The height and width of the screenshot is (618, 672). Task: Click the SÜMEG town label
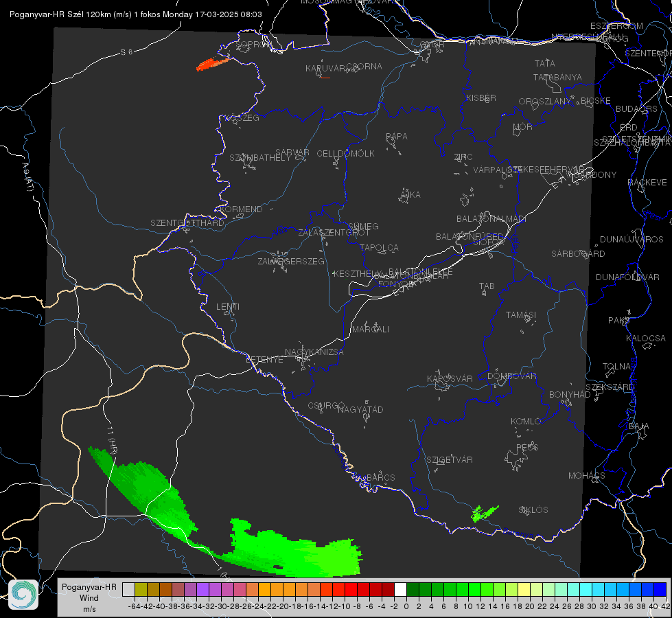pos(363,226)
